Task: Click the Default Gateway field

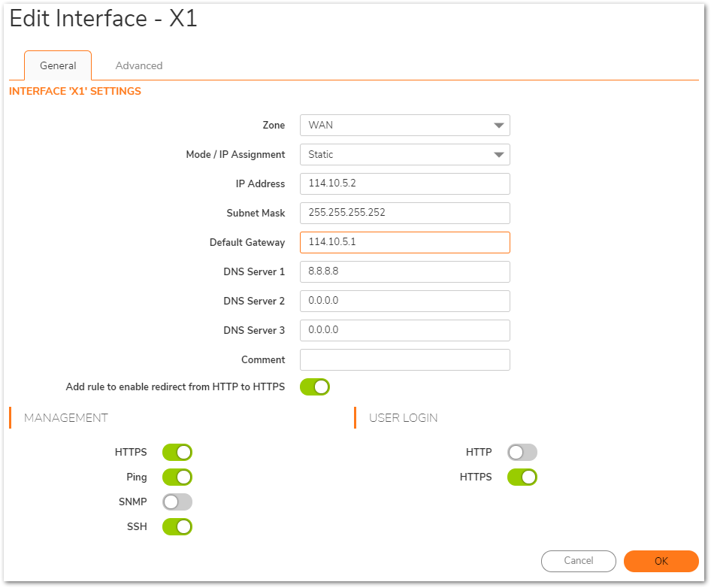Action: click(x=404, y=242)
